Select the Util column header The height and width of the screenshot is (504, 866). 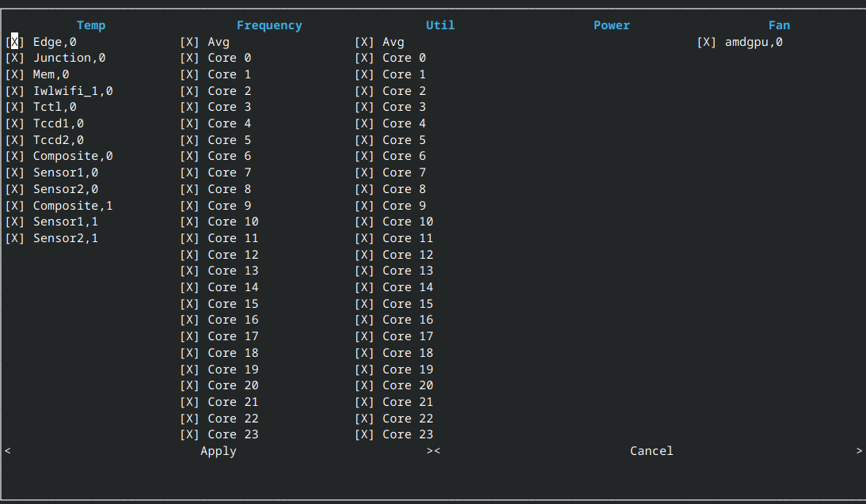(440, 25)
